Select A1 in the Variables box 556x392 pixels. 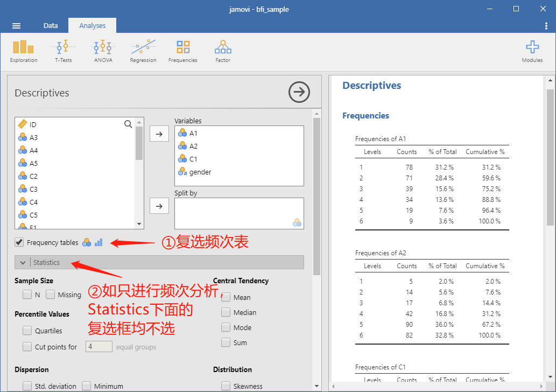[x=239, y=134]
